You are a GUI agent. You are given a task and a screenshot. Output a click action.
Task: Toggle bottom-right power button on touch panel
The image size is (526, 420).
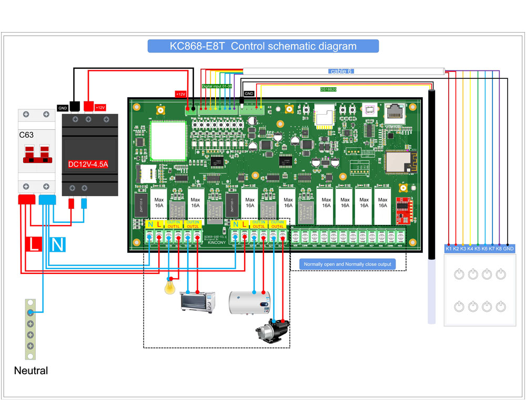pyautogui.click(x=501, y=306)
